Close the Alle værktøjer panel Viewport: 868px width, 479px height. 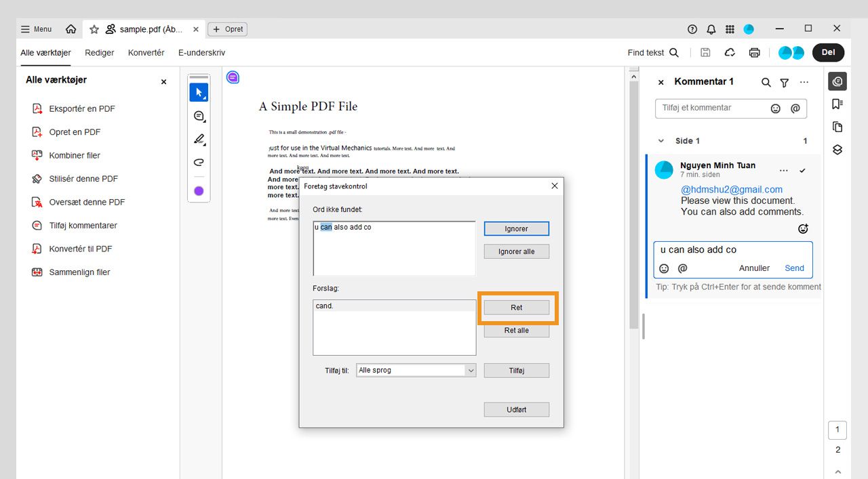click(163, 81)
